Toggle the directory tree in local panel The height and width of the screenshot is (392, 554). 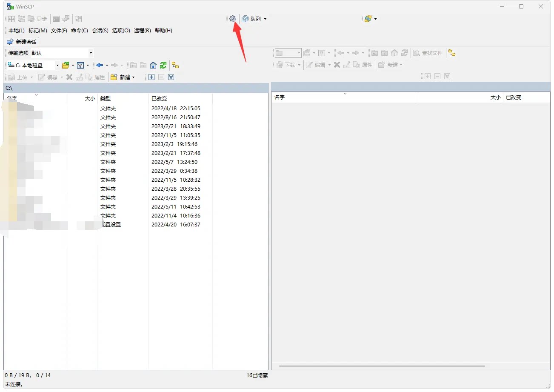click(x=175, y=65)
